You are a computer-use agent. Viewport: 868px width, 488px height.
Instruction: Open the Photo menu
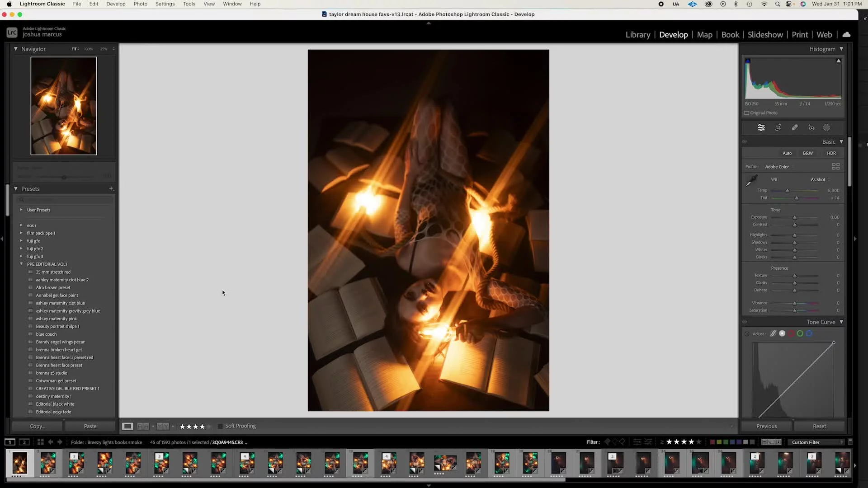coord(140,4)
